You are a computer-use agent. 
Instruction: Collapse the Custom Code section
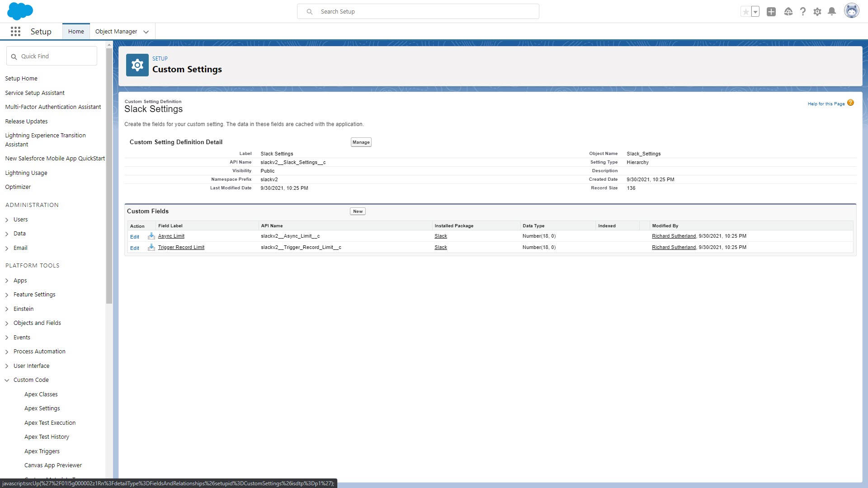click(7, 380)
